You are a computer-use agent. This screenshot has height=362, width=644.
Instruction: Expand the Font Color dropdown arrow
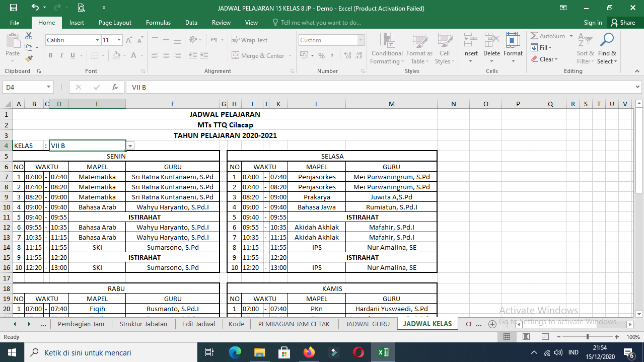(141, 55)
